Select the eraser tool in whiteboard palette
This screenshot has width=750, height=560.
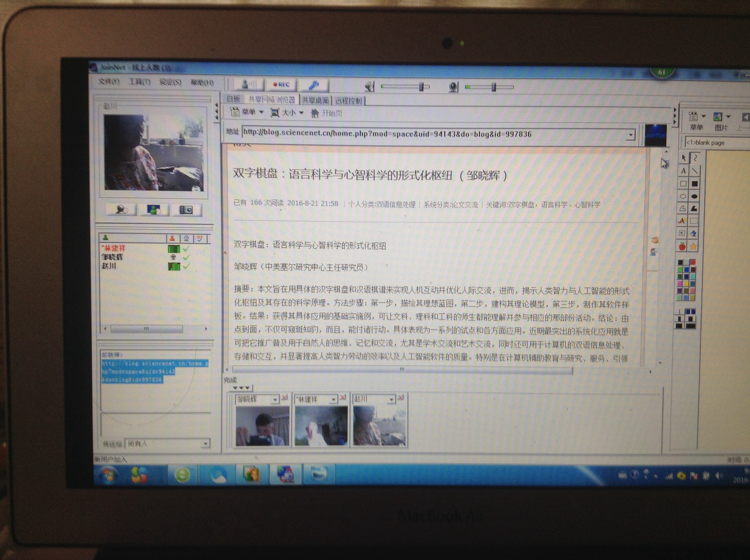click(694, 233)
